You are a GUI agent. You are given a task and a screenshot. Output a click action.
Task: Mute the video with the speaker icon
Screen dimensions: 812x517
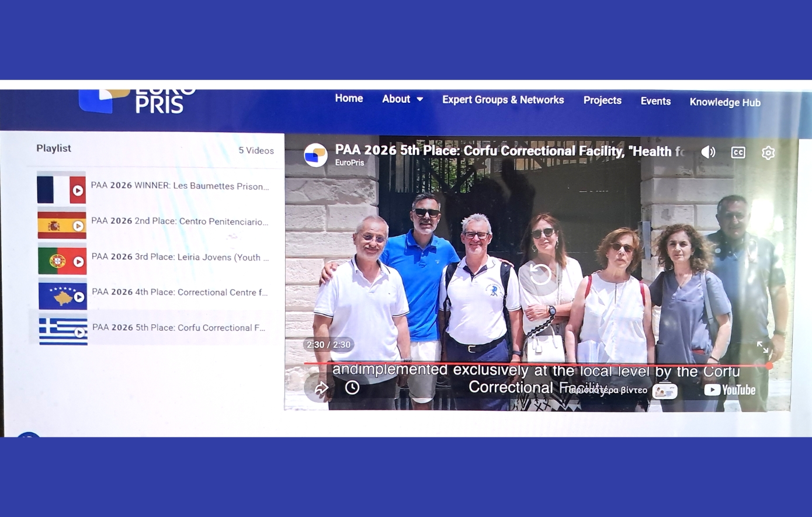(708, 152)
